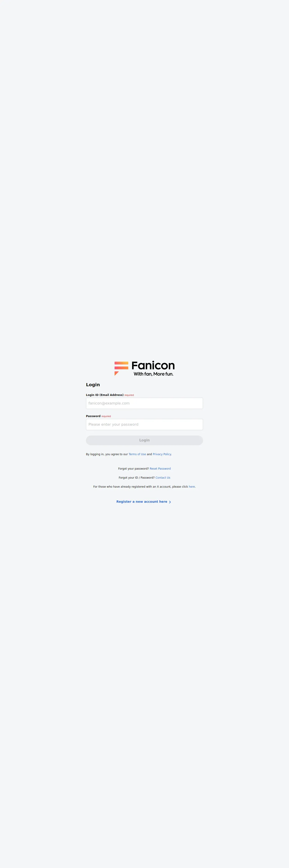
Task: Open the Terms of Use link
Action: 137,454
